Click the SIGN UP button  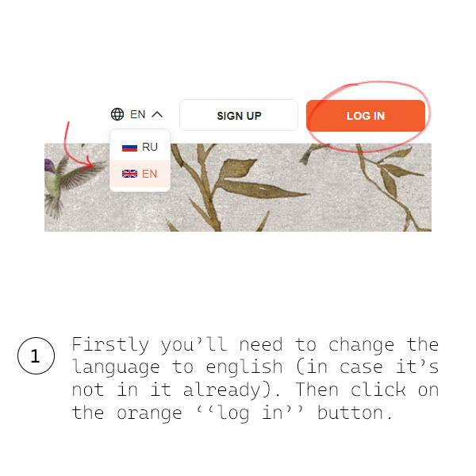tap(239, 115)
